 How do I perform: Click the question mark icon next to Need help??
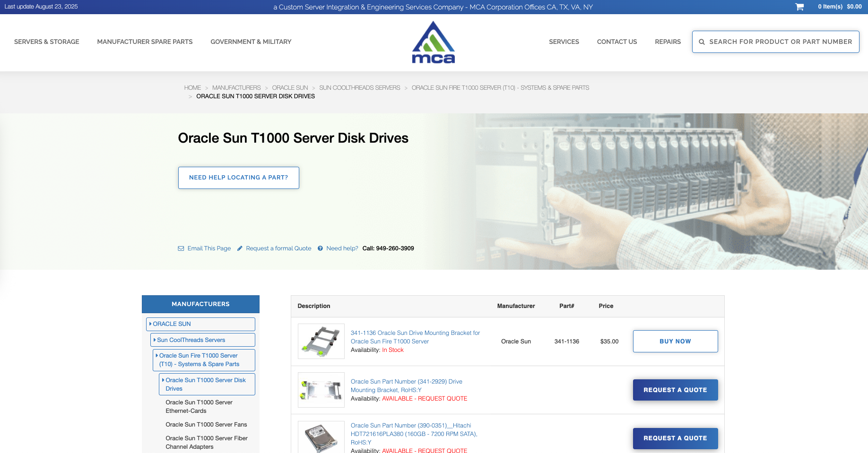coord(320,248)
